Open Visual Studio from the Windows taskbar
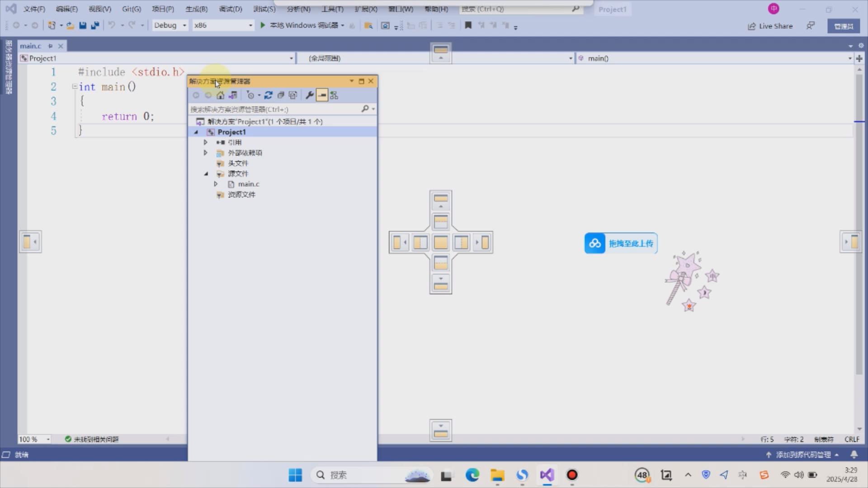The height and width of the screenshot is (488, 868). (x=547, y=475)
